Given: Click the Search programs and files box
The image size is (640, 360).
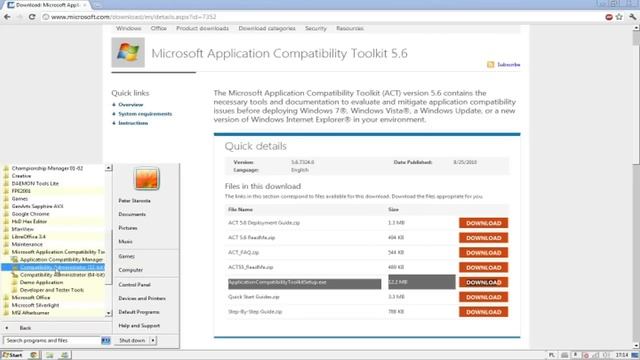Looking at the screenshot, I should pyautogui.click(x=52, y=340).
